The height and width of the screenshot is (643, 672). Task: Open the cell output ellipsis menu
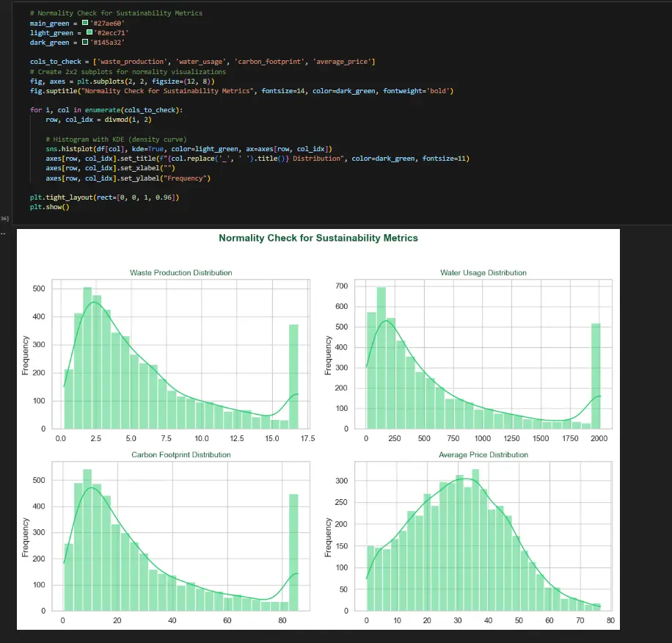[3, 233]
